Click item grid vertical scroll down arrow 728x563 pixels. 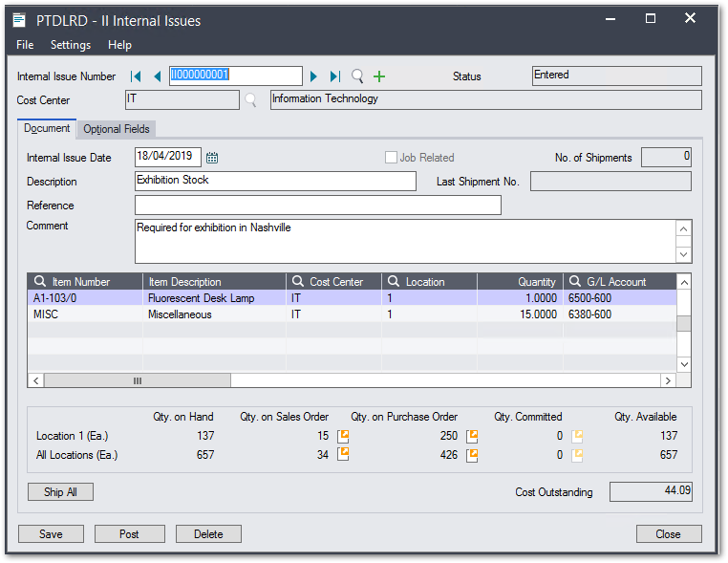[x=684, y=364]
